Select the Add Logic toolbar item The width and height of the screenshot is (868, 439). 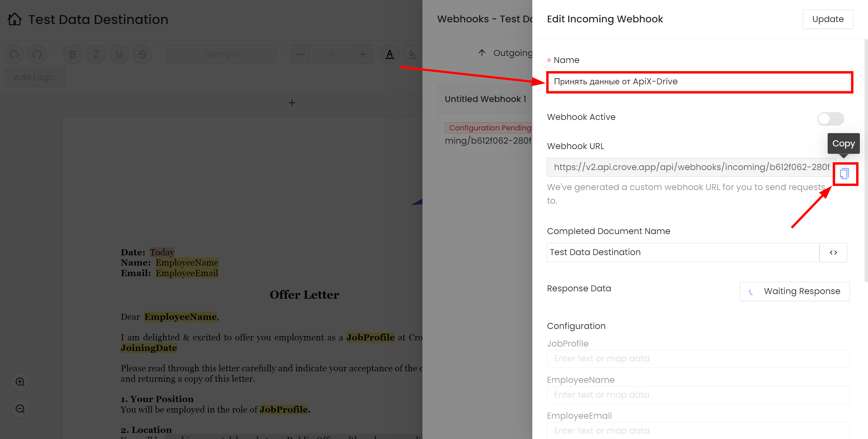tap(35, 77)
